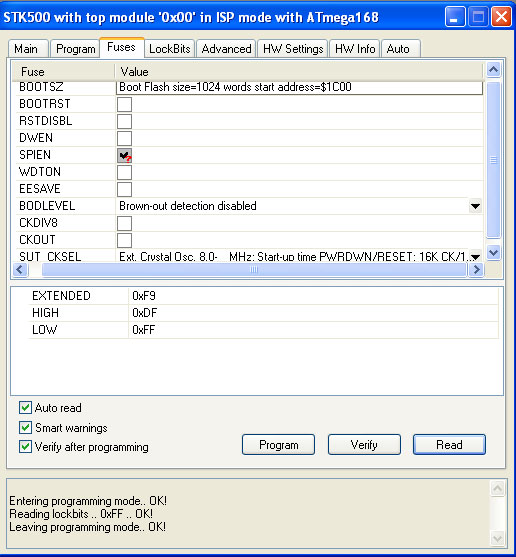
Task: Click the SPIEN fuse name
Action: (x=35, y=155)
